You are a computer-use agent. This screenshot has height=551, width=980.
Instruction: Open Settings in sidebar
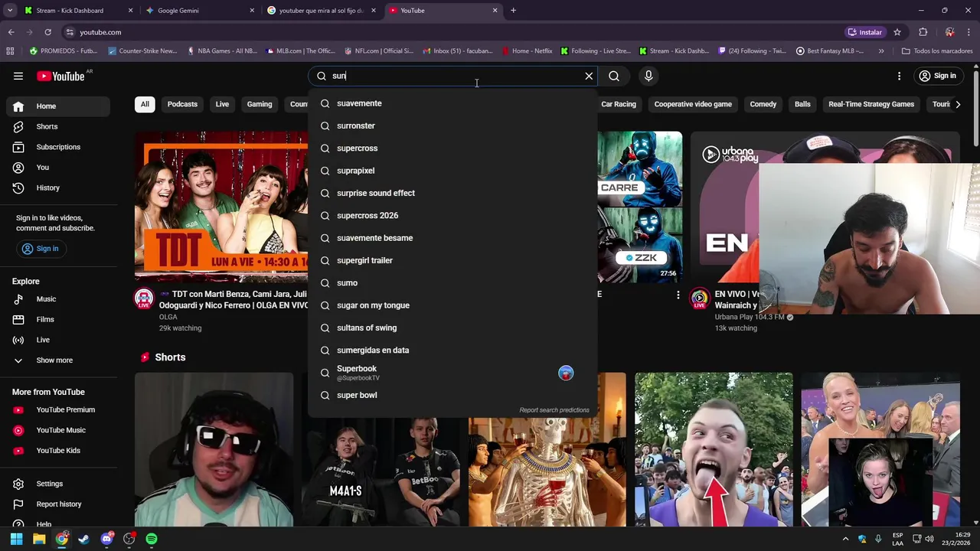[59, 484]
